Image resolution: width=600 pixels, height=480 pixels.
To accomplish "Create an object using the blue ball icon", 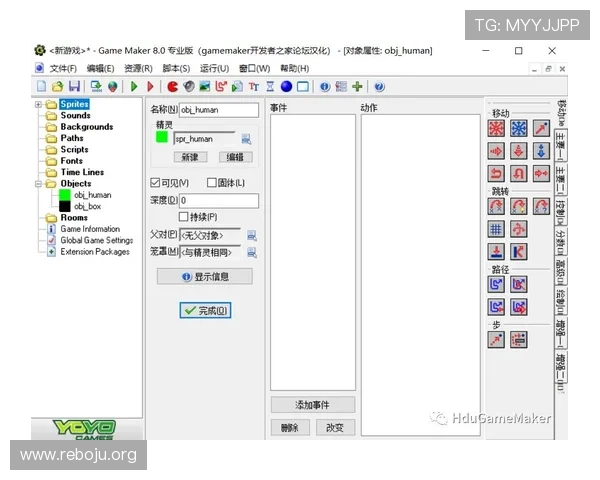I will click(x=286, y=87).
